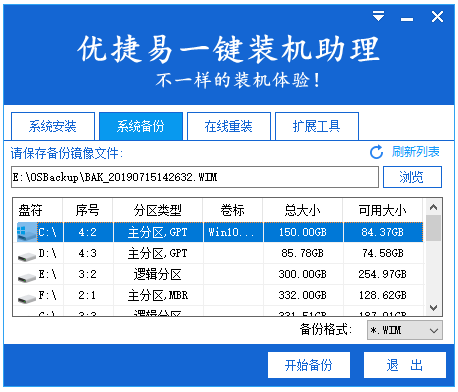The height and width of the screenshot is (392, 458).
Task: Click the 总大小 column header
Action: click(303, 210)
